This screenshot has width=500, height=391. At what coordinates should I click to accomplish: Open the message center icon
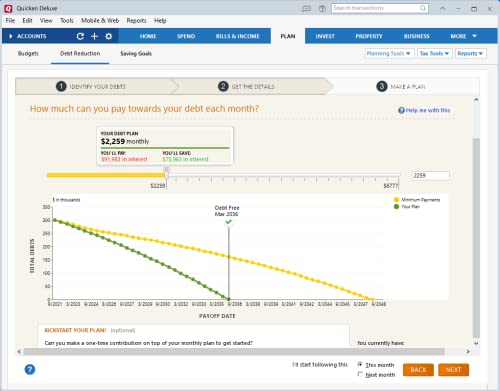[306, 9]
